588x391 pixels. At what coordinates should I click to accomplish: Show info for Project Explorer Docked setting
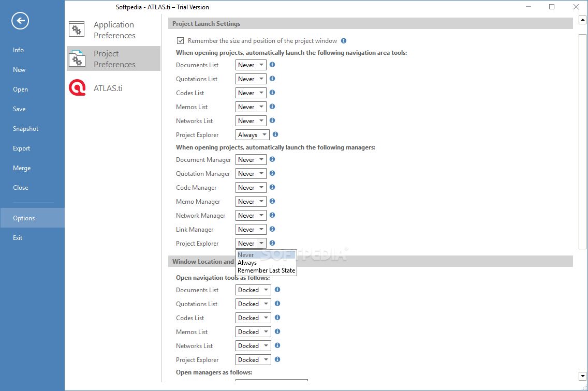pyautogui.click(x=277, y=359)
